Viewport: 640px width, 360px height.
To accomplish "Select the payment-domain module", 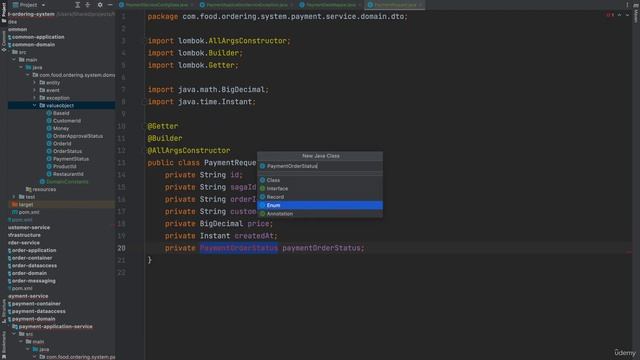I will pos(33,319).
